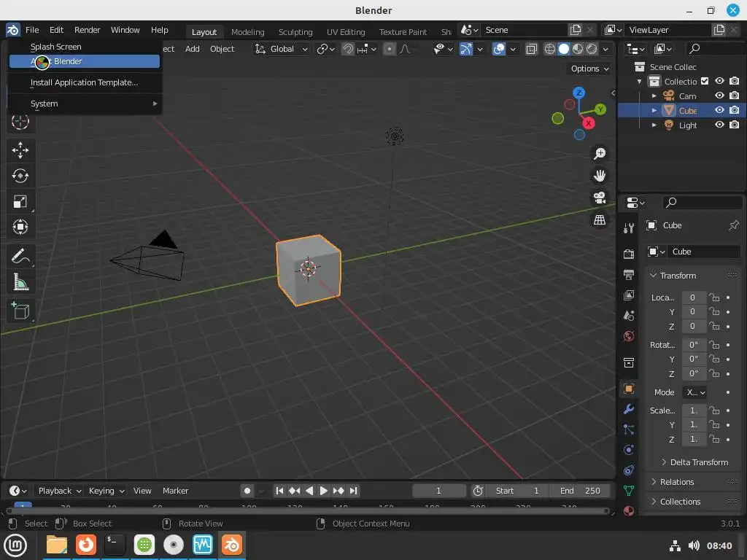Screen dimensions: 747x560
Task: Click the current frame field
Action: click(438, 491)
